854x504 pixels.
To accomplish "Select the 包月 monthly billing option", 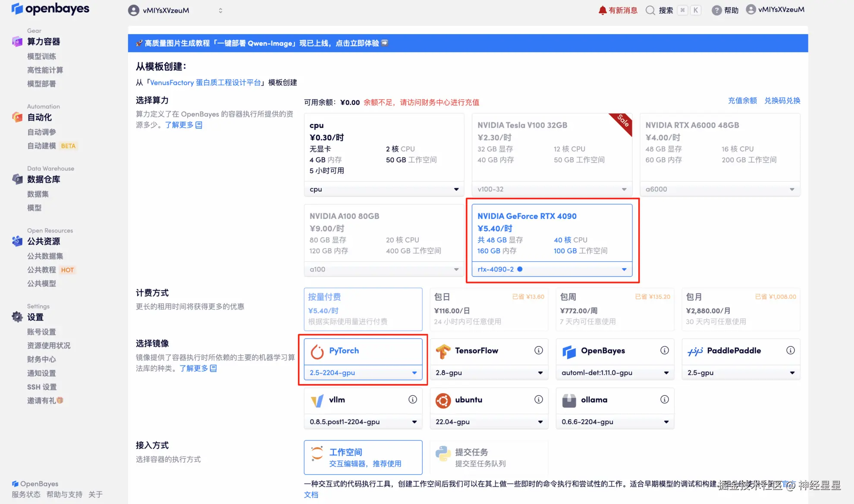I will [741, 309].
